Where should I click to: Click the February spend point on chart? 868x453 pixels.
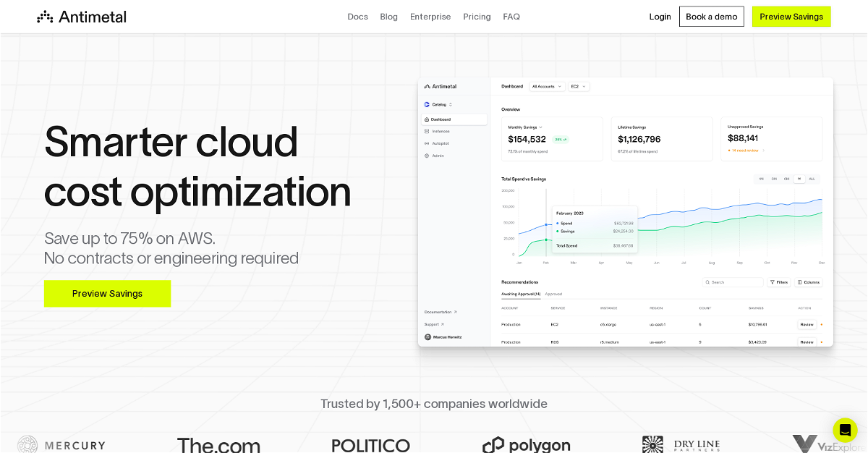click(x=546, y=224)
